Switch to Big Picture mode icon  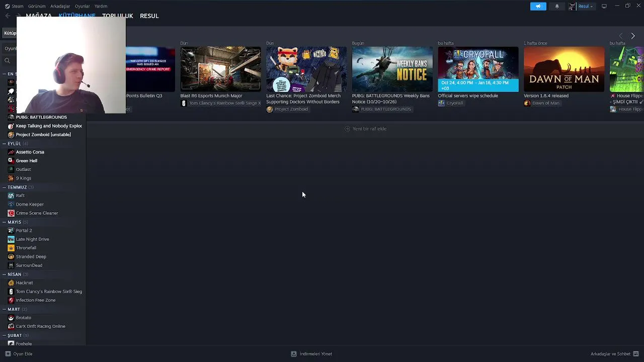(604, 6)
